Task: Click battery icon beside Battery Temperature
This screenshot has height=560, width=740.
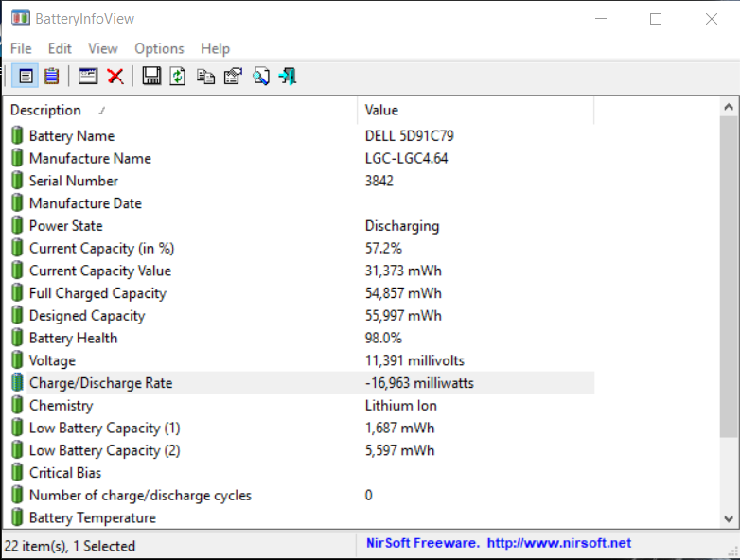Action: [17, 517]
